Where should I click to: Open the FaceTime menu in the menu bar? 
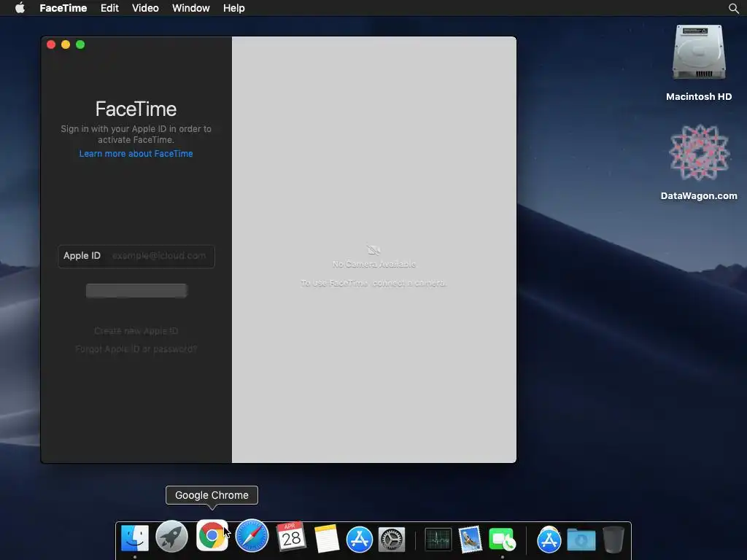coord(63,8)
